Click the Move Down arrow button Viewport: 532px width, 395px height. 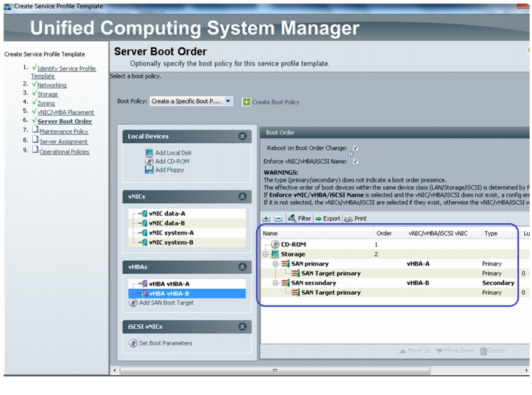(456, 351)
